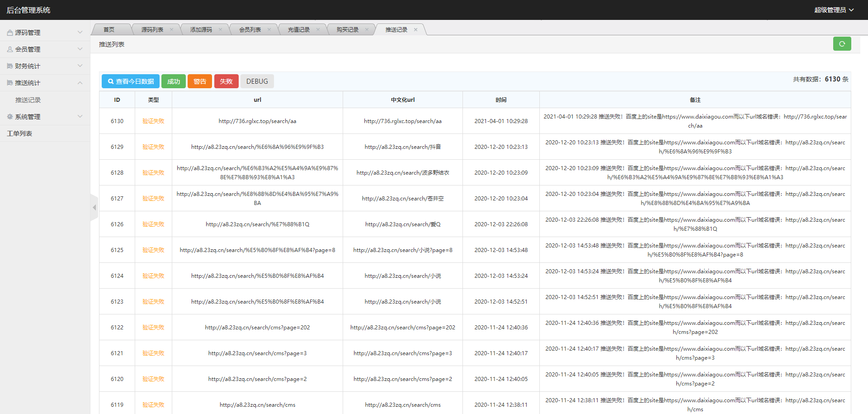Open 工单列表 in the sidebar

(x=19, y=133)
